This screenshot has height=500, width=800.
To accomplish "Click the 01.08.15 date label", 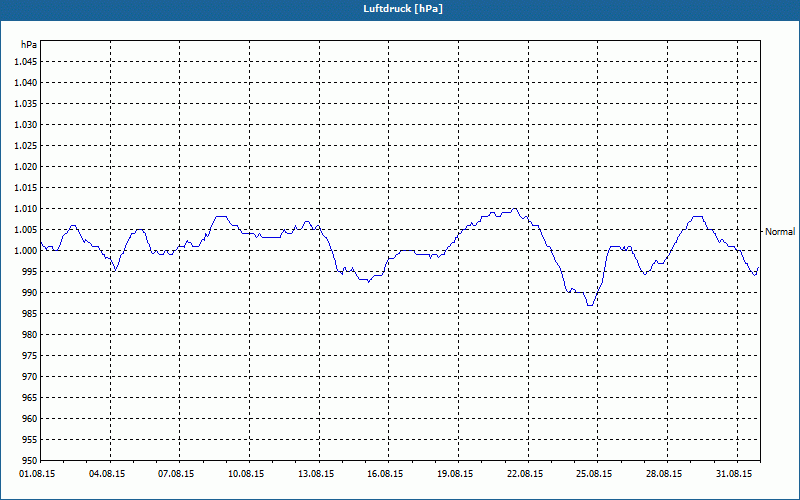I will click(x=37, y=474).
